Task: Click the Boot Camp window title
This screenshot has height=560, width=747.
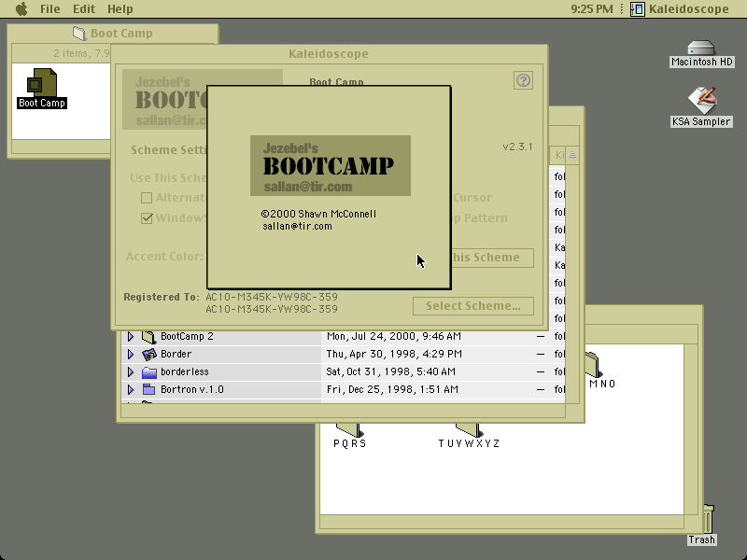Action: 121,34
